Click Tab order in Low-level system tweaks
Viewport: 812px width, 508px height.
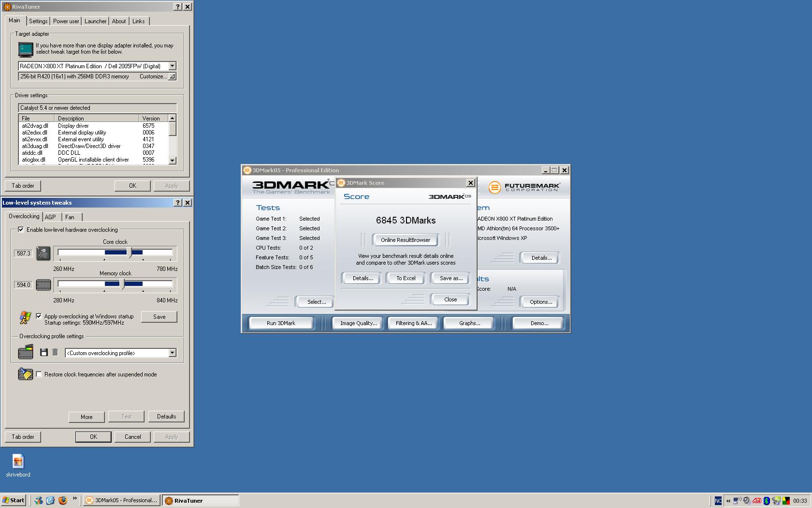tap(23, 437)
